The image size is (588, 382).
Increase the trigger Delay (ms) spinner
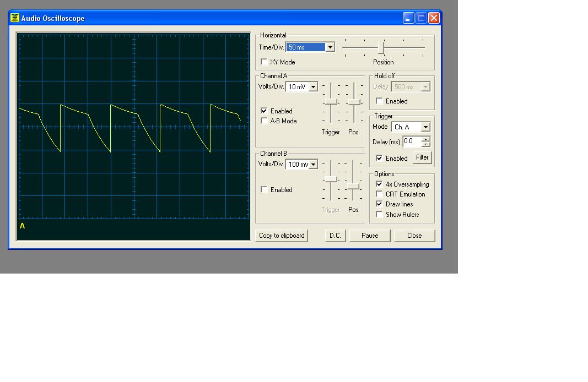[425, 139]
